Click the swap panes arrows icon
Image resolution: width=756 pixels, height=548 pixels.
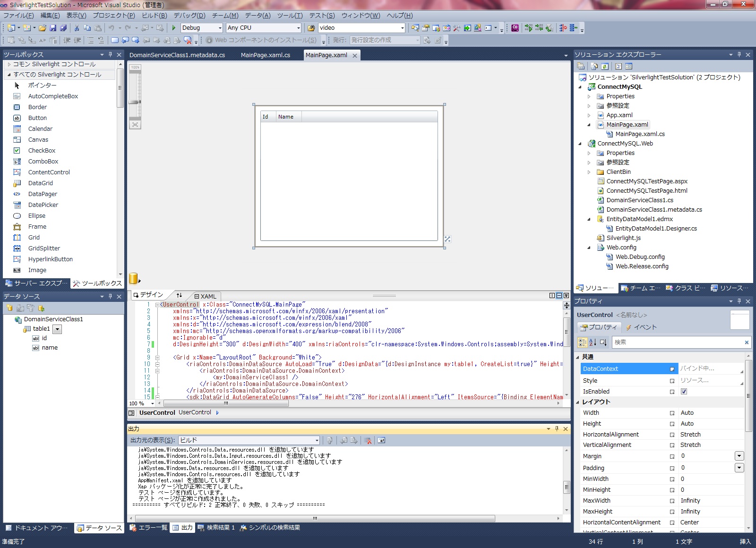click(179, 295)
